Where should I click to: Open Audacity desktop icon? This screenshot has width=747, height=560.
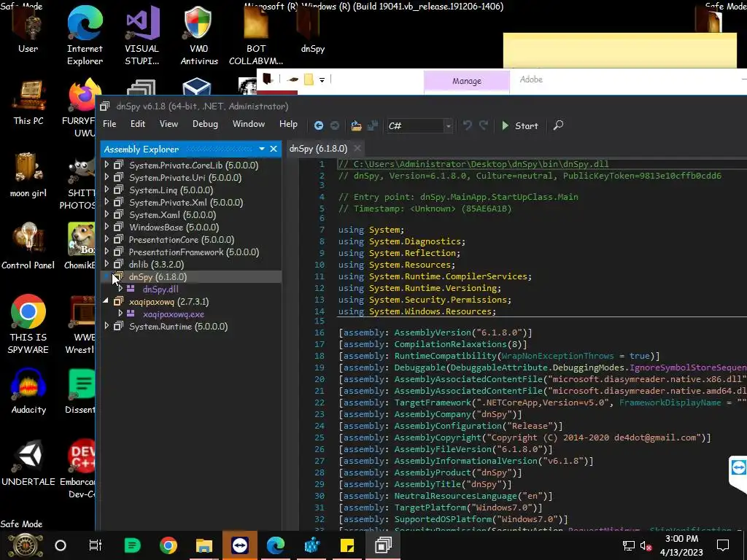28,391
